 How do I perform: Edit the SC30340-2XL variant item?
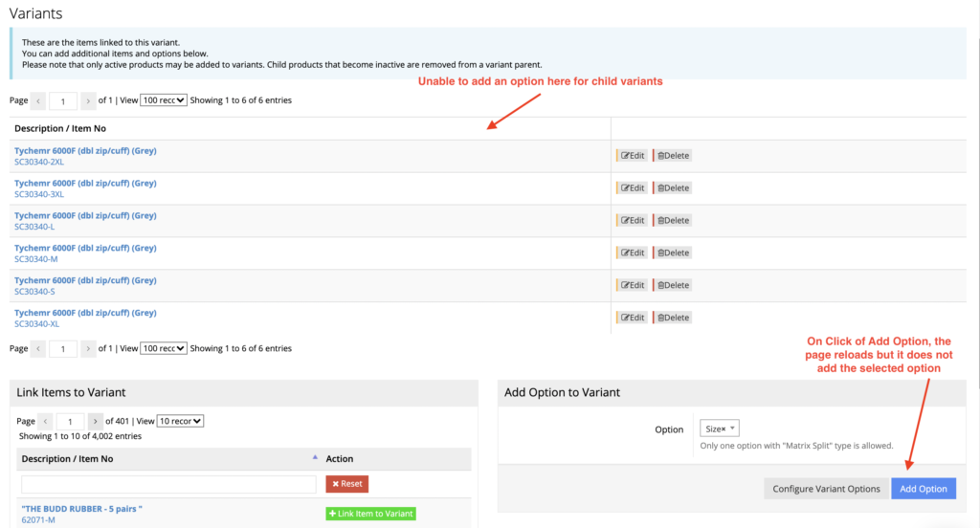point(632,156)
